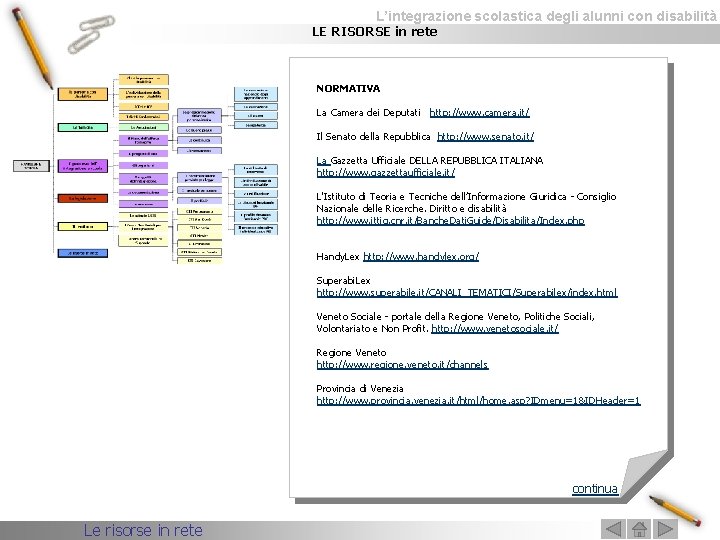Select the yellow bordered first-level map node
This screenshot has width=720, height=540.
[x=83, y=226]
